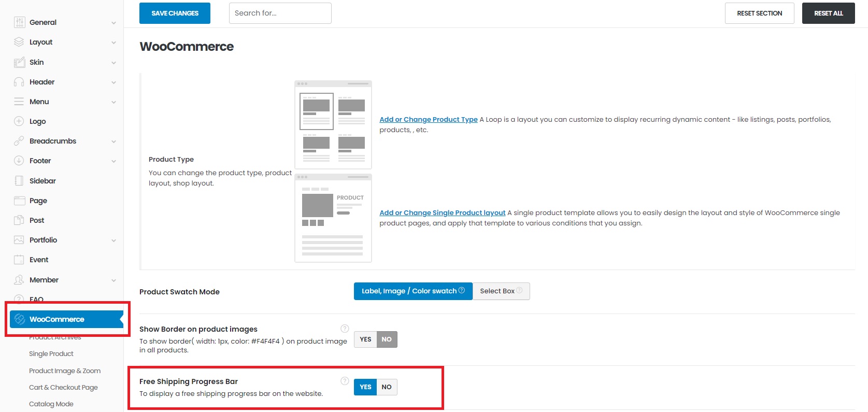
Task: Click the Skin paint icon
Action: (x=19, y=62)
